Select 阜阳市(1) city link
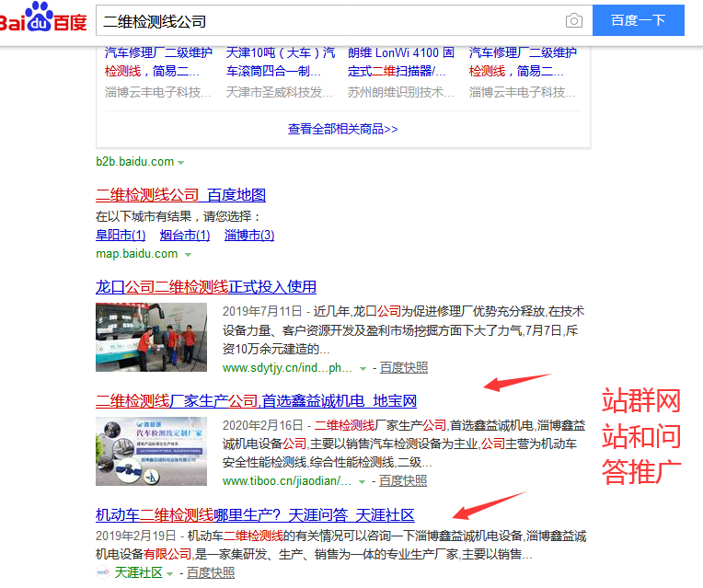703x588 pixels. point(121,235)
